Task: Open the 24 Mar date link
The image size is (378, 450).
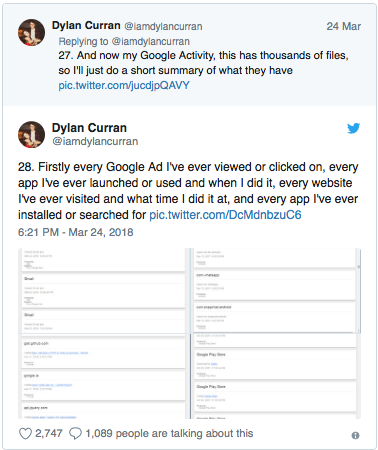Action: click(343, 26)
